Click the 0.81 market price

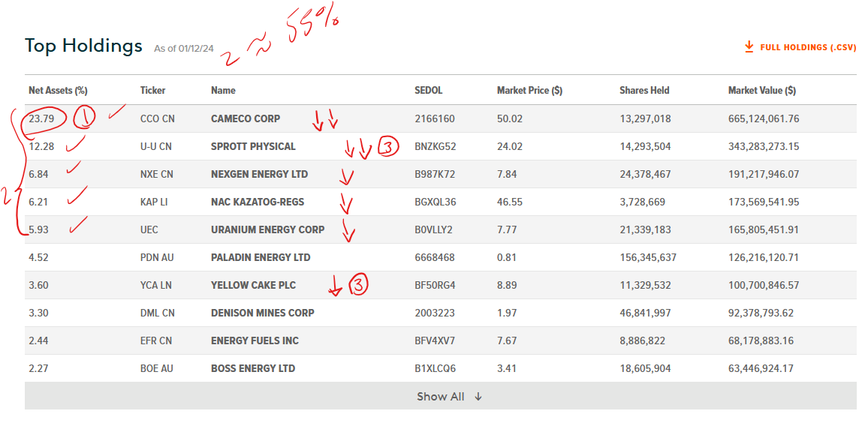(x=507, y=257)
